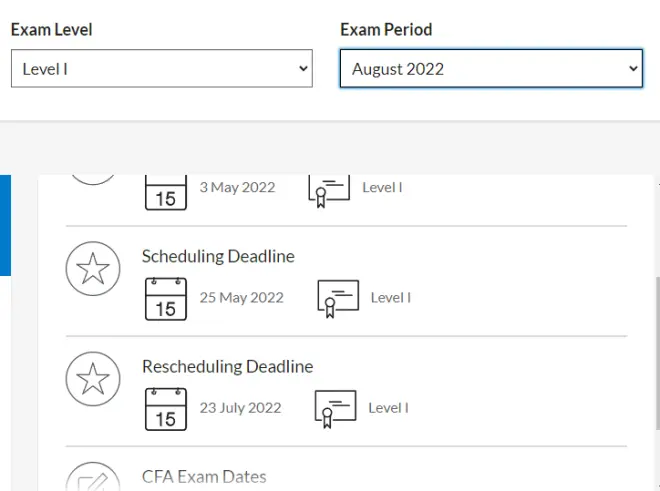Click the star icon beside Rescheduling Deadline
The width and height of the screenshot is (660, 491).
[93, 379]
